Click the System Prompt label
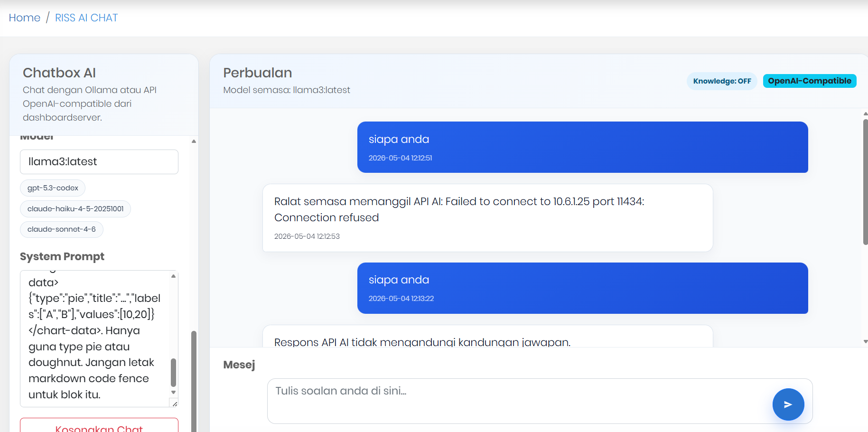Viewport: 868px width, 432px height. (x=62, y=257)
